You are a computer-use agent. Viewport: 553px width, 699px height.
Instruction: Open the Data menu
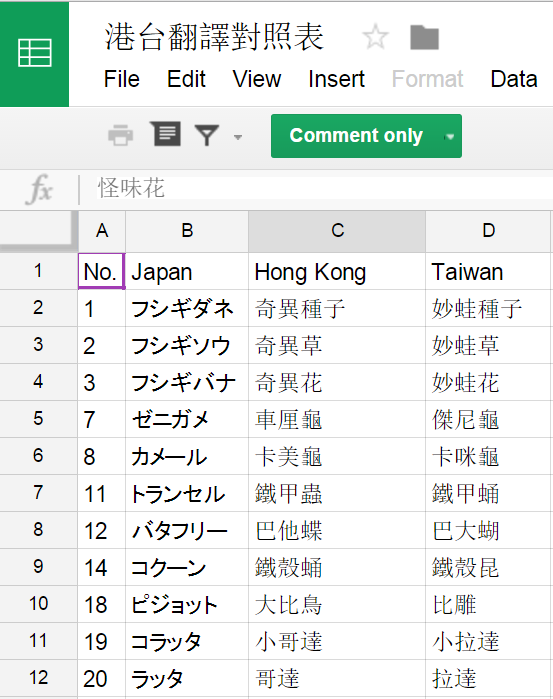click(514, 79)
